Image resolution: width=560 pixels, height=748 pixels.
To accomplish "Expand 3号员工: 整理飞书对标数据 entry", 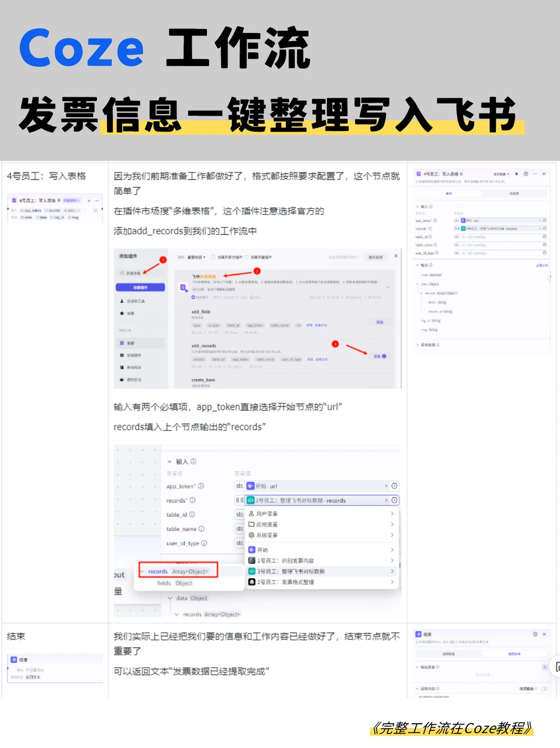I will click(321, 571).
